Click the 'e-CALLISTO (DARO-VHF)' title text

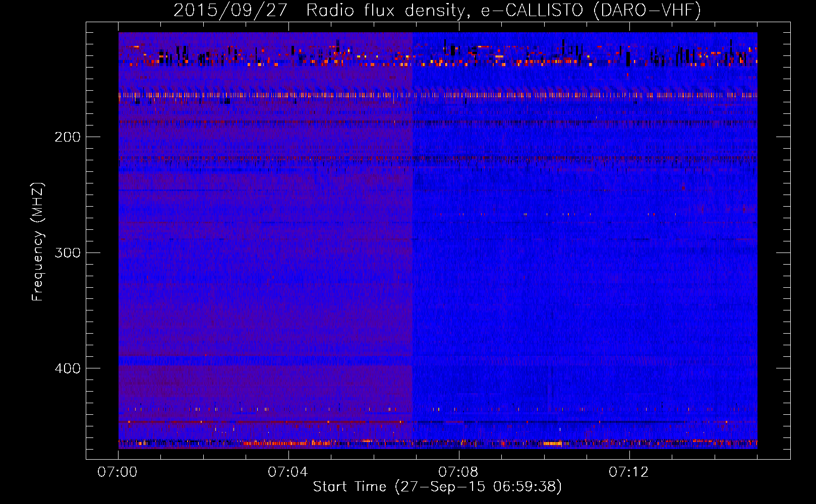point(591,10)
